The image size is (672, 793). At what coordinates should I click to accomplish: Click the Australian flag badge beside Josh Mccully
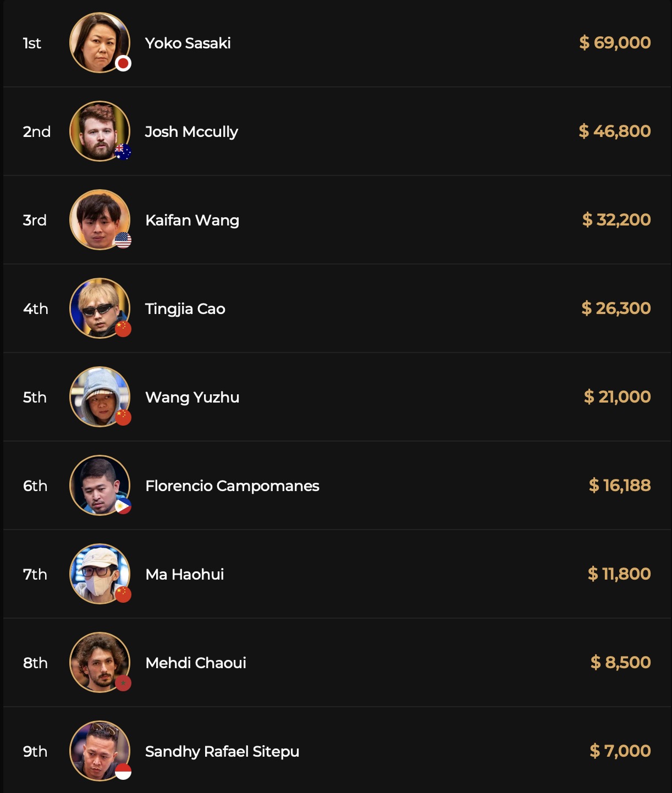pyautogui.click(x=123, y=152)
